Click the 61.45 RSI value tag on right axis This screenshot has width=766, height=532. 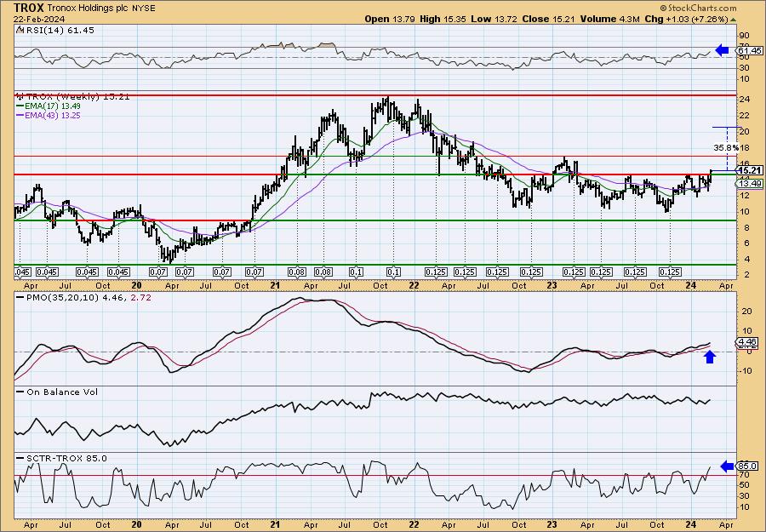click(x=749, y=50)
